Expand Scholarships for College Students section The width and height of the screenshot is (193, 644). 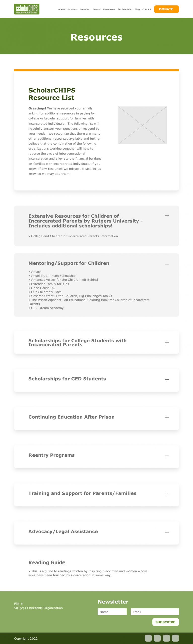click(167, 342)
